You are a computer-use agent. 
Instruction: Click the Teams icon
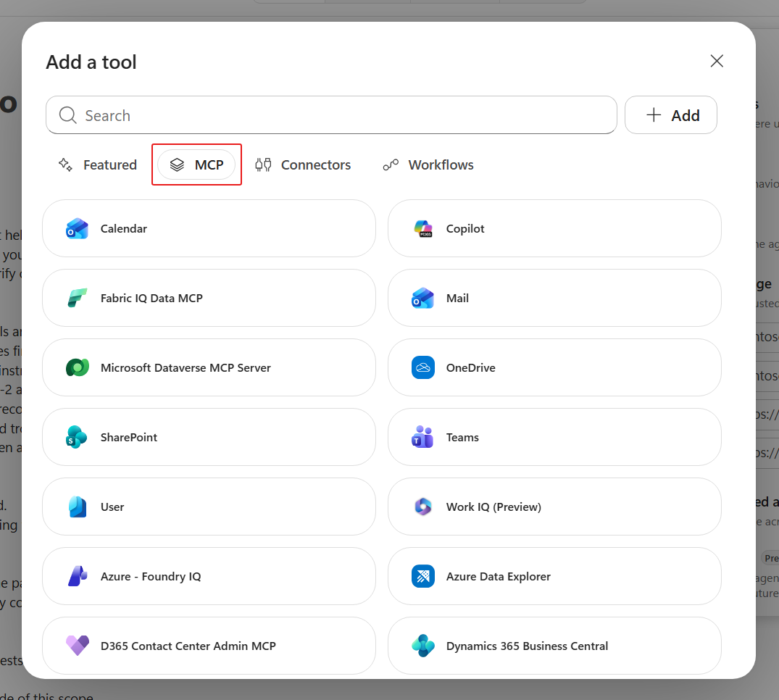422,437
